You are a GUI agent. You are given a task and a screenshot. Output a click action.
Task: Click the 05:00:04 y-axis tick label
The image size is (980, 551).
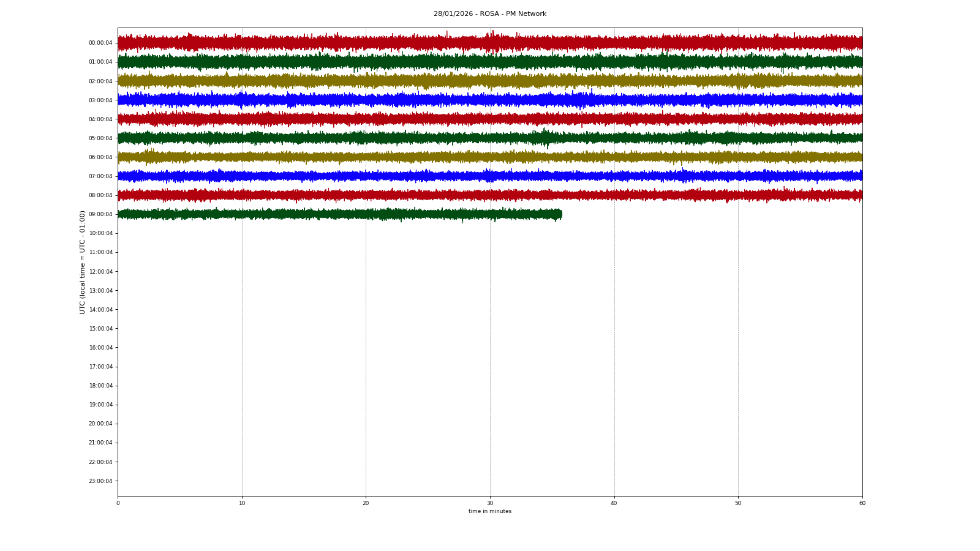coord(100,138)
